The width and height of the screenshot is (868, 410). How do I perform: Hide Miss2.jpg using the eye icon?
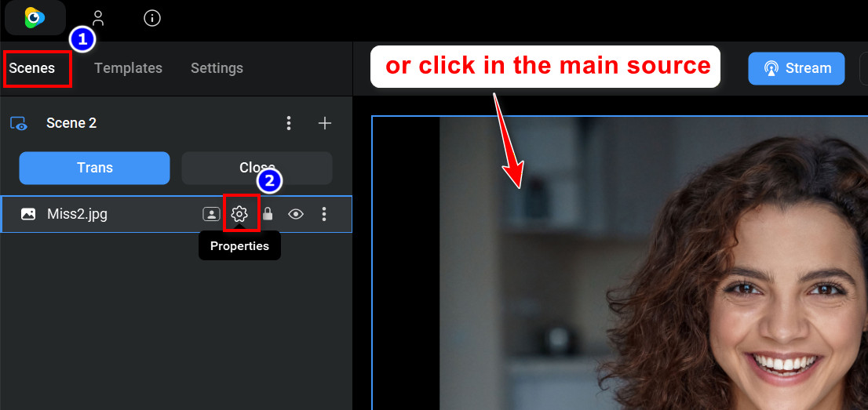pos(296,213)
